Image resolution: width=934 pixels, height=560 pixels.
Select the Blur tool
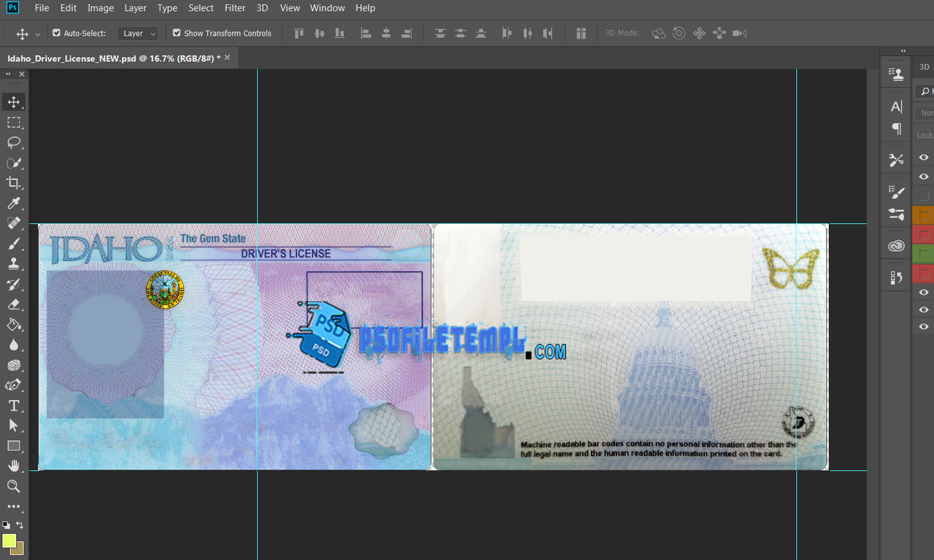(x=14, y=345)
